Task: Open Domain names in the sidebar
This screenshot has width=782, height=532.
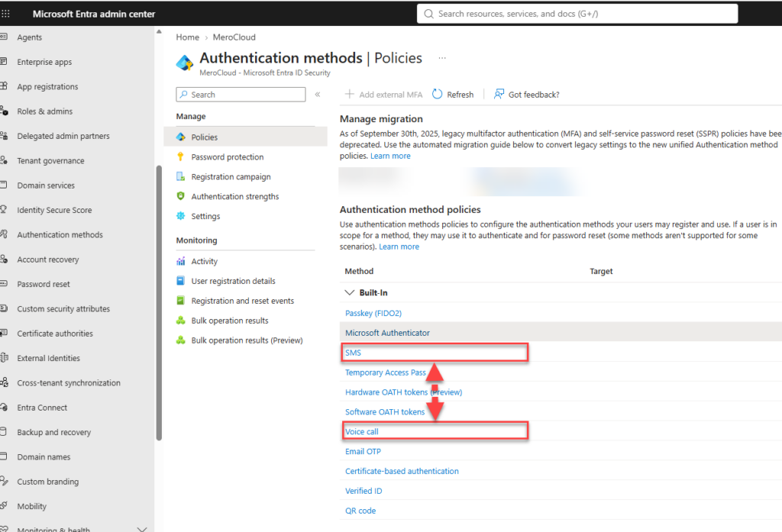Action: (44, 456)
